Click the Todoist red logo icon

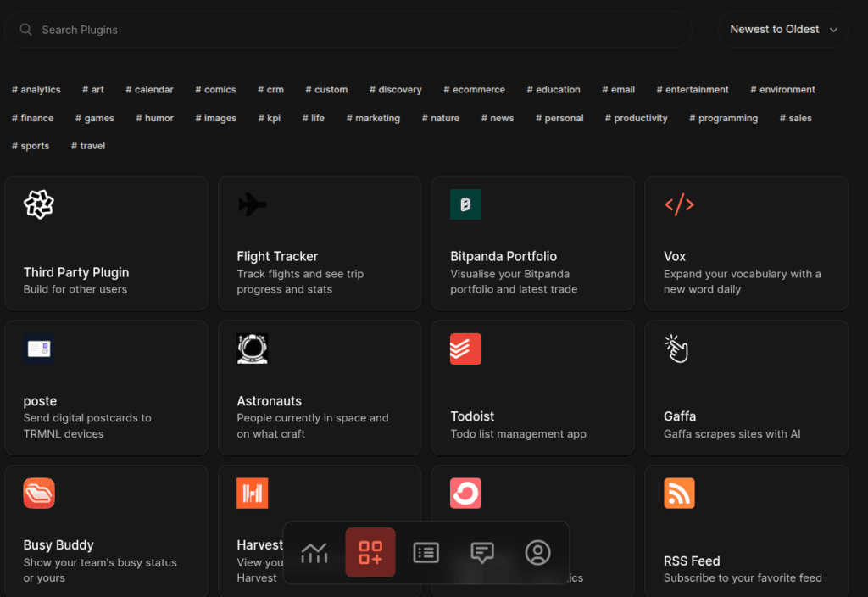[465, 349]
